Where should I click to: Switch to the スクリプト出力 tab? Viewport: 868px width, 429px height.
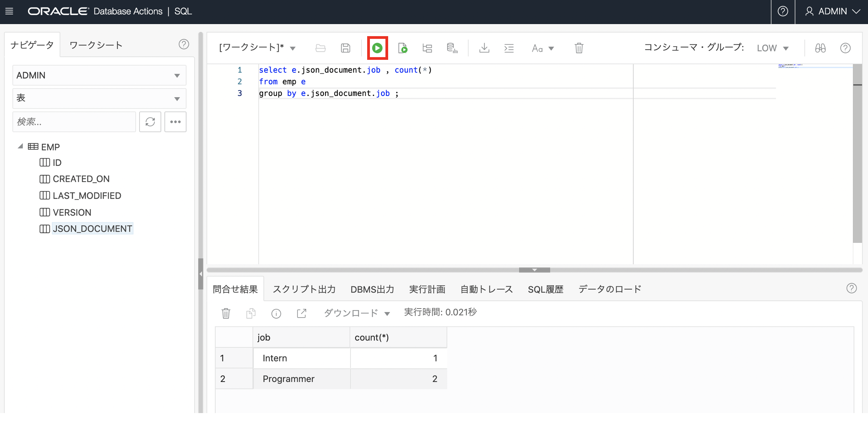tap(304, 289)
